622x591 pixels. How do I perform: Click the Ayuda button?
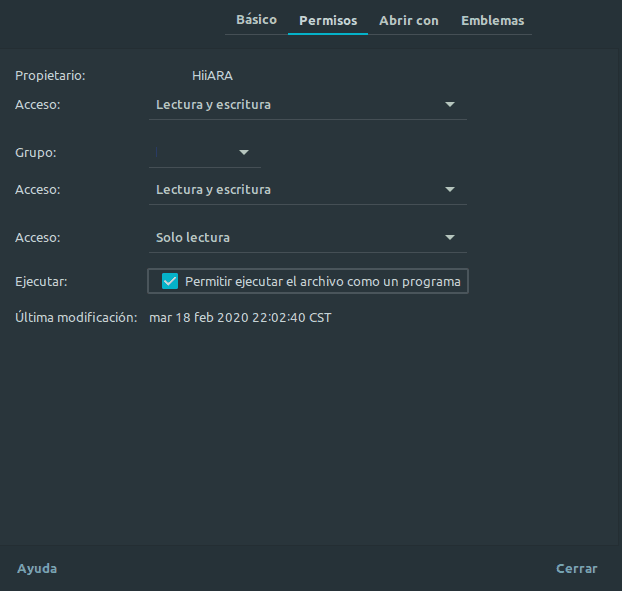point(37,568)
